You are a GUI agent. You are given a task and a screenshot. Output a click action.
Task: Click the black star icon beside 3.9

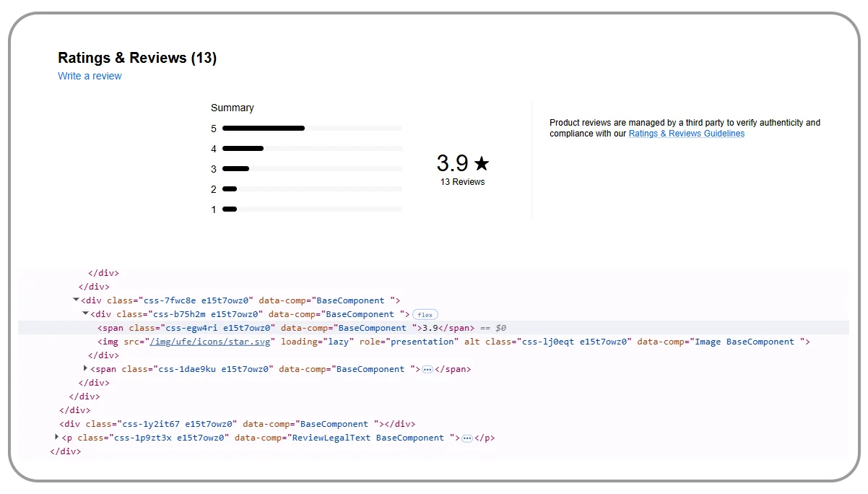click(482, 163)
